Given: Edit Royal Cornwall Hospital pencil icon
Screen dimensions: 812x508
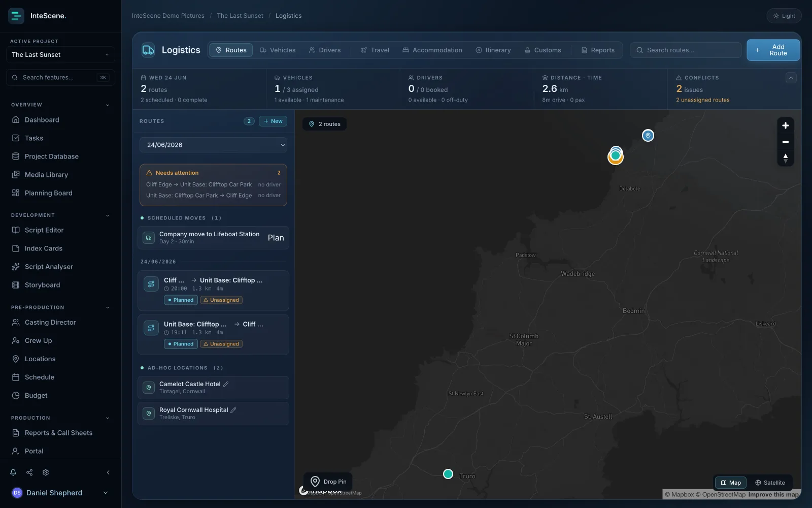Looking at the screenshot, I should point(233,410).
